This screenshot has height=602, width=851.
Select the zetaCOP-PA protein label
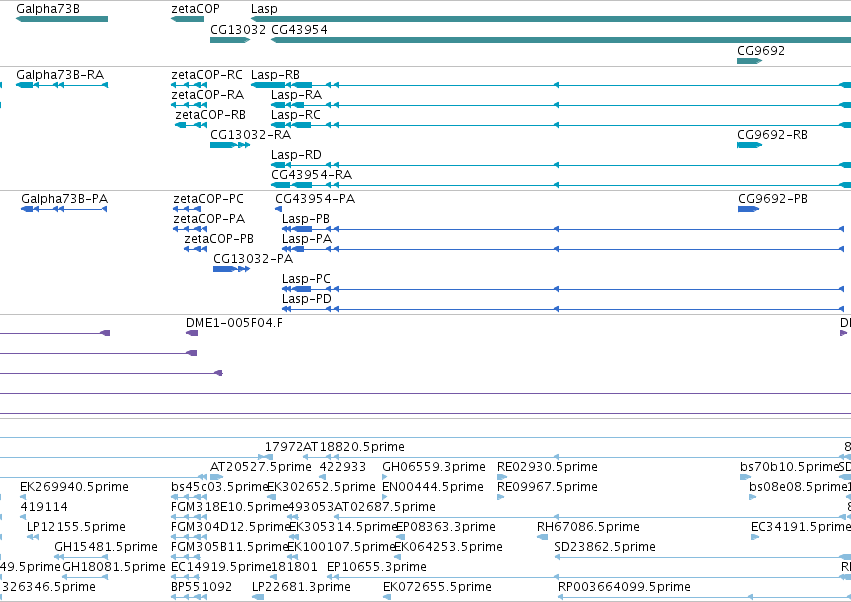coord(209,219)
